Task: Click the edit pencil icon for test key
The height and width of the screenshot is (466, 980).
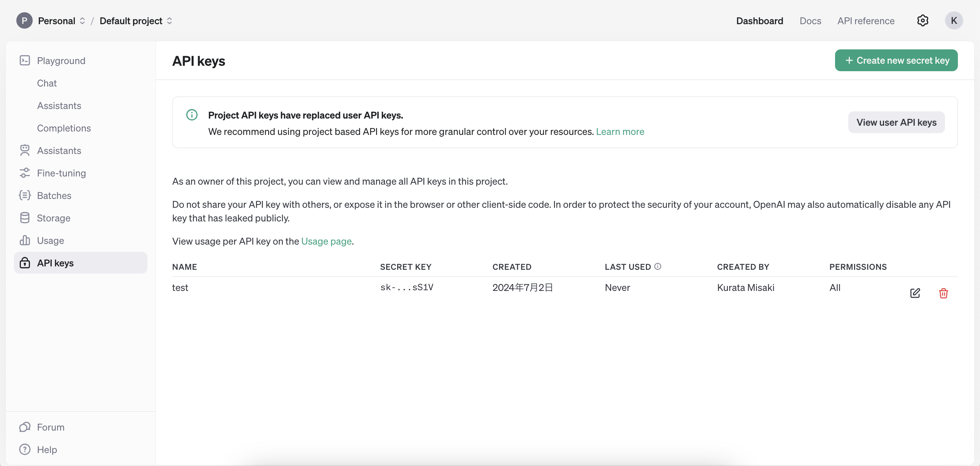Action: tap(915, 293)
